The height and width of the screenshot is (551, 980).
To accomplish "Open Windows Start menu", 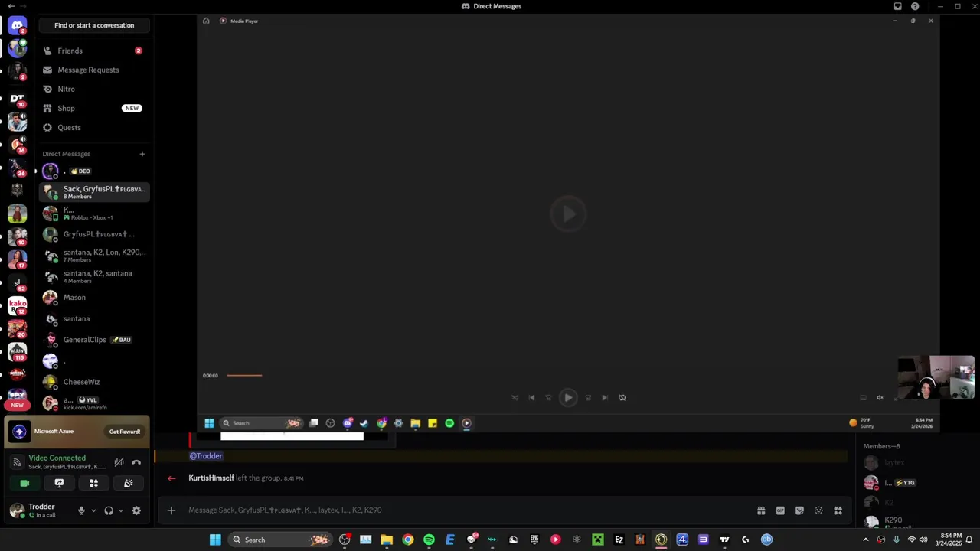I will [x=215, y=540].
